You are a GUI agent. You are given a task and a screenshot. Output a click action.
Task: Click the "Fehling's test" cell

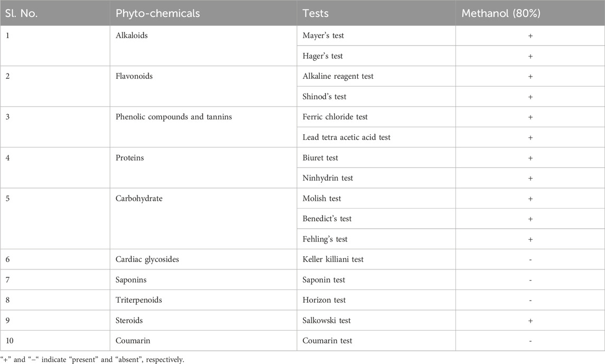[325, 239]
